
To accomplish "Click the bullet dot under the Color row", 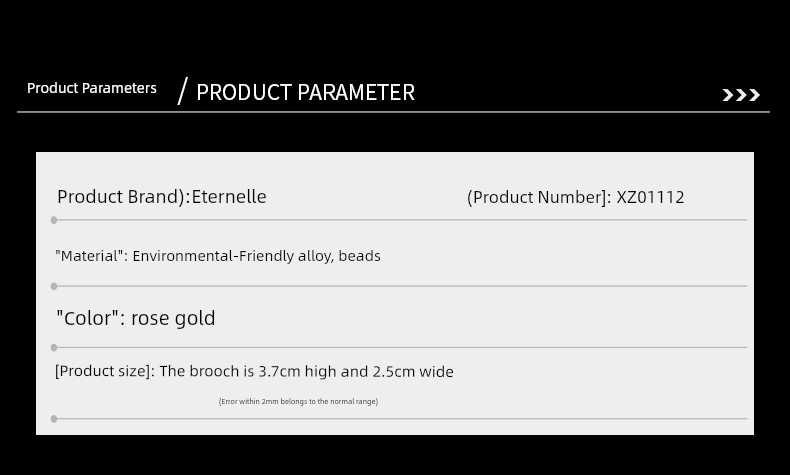I will click(x=54, y=348).
